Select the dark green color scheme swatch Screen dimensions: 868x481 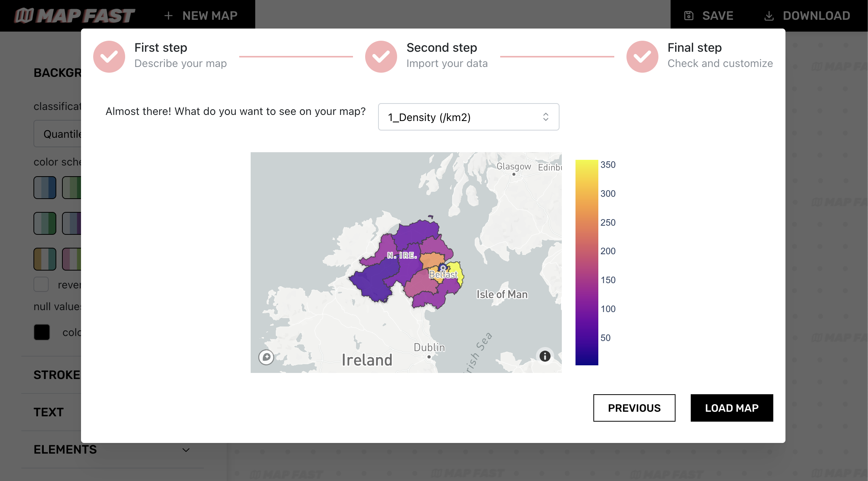[x=45, y=223]
